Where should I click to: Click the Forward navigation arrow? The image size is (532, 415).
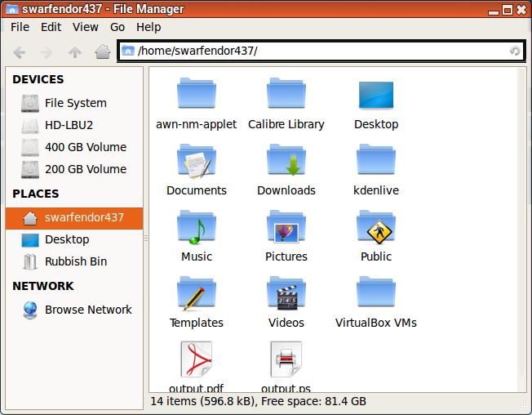47,51
